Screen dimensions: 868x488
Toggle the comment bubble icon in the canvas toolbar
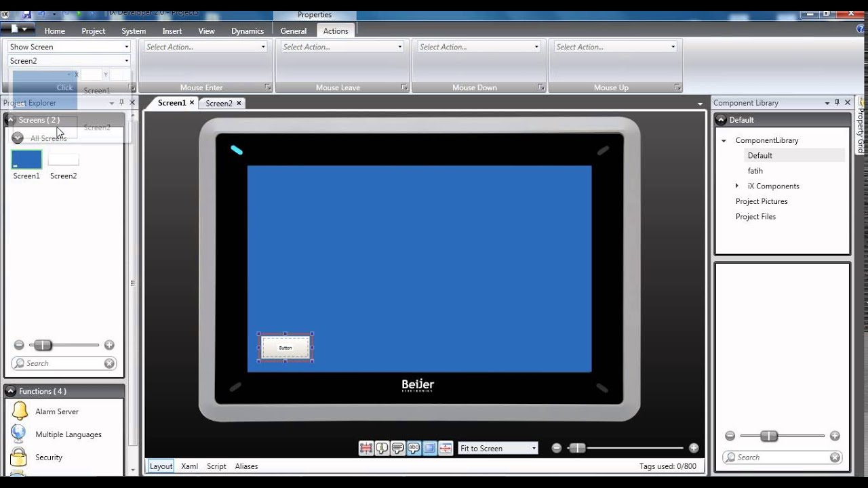tap(398, 448)
